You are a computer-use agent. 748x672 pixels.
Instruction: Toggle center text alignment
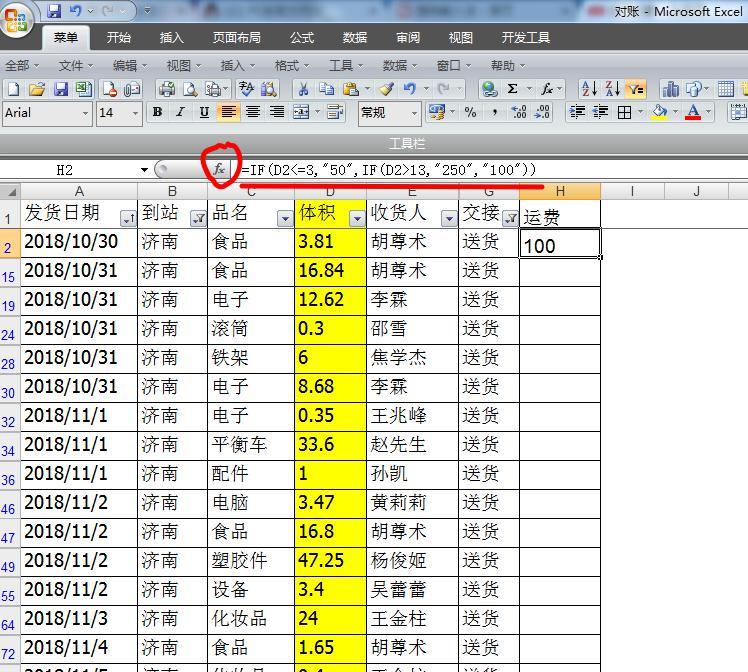(253, 113)
